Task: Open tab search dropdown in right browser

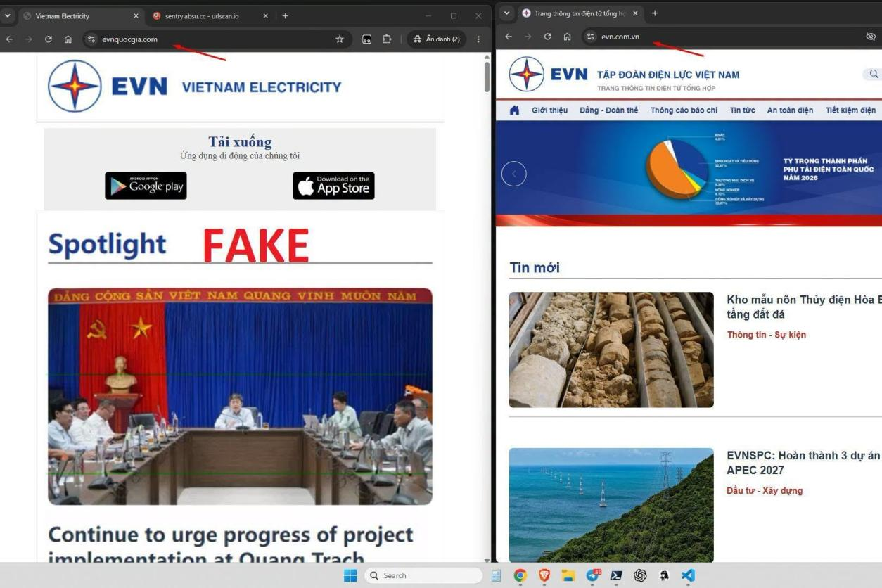Action: coord(507,13)
